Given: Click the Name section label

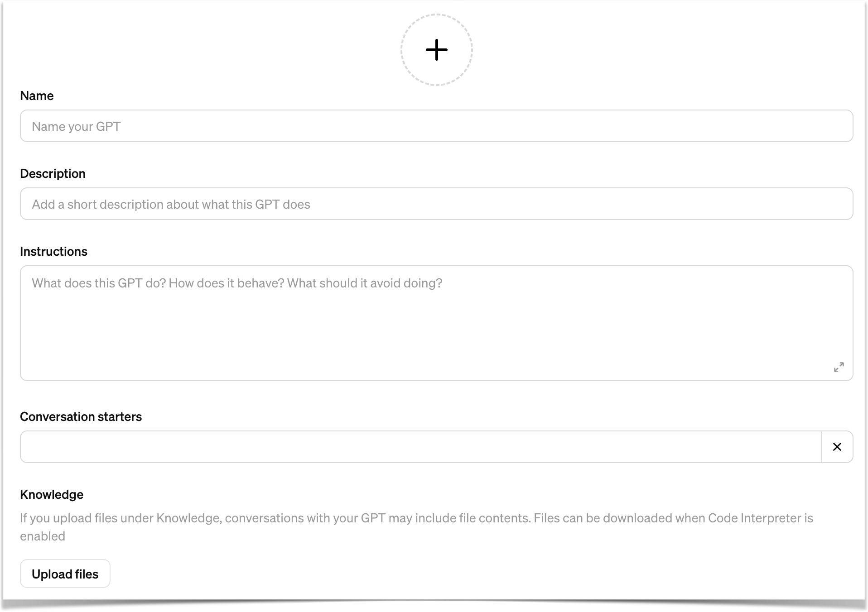Looking at the screenshot, I should point(36,96).
